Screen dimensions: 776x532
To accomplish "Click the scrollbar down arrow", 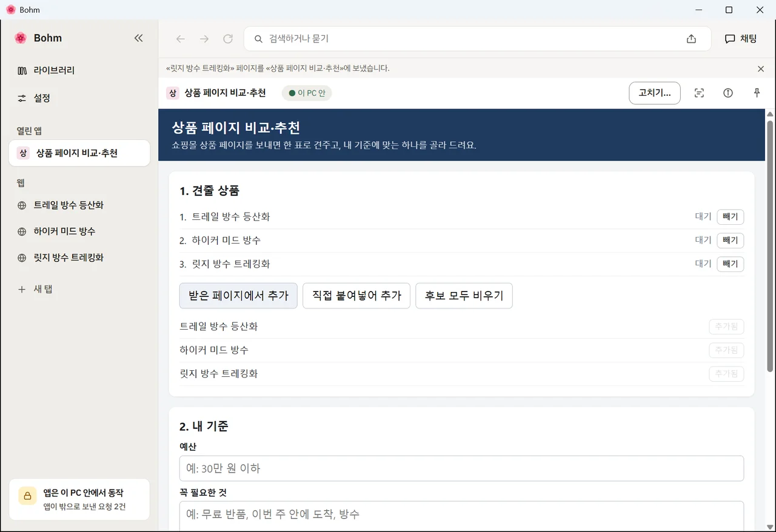I will [771, 527].
